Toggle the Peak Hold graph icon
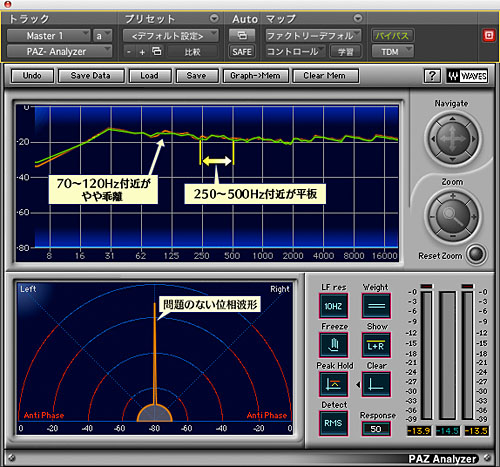Viewport: 500px width, 467px height. (333, 384)
